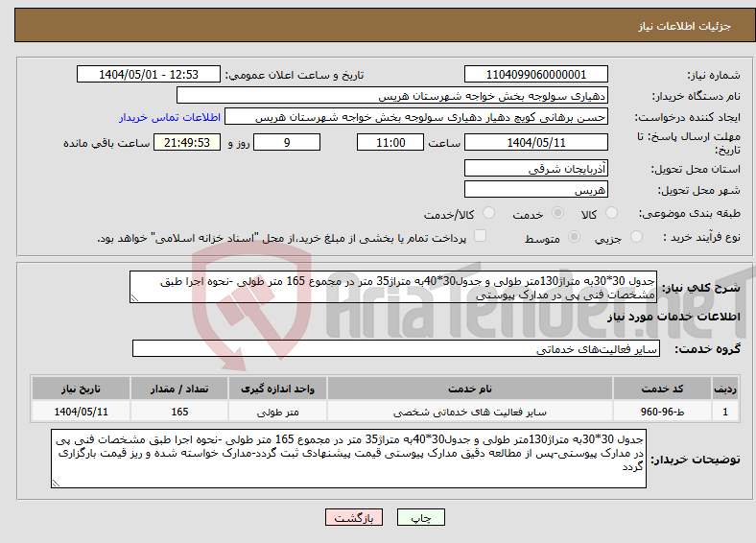Click the شماره نیاز field 1104099060000001

click(x=535, y=75)
